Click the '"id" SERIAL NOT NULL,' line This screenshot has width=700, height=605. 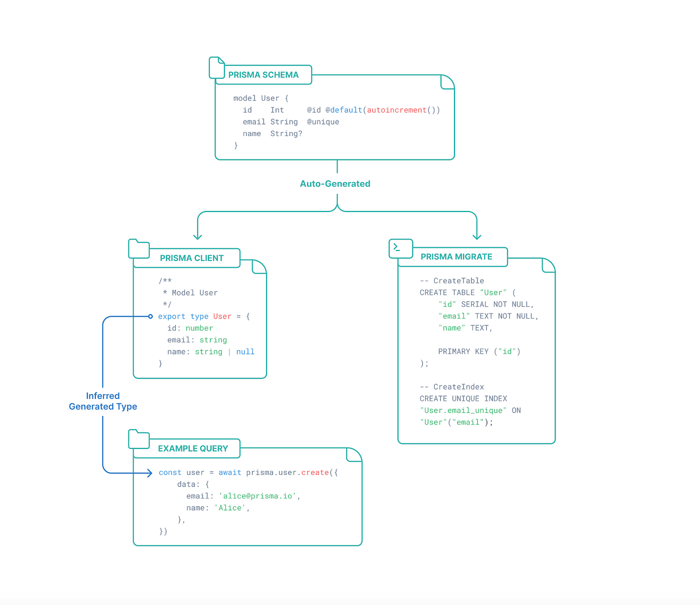tap(486, 304)
